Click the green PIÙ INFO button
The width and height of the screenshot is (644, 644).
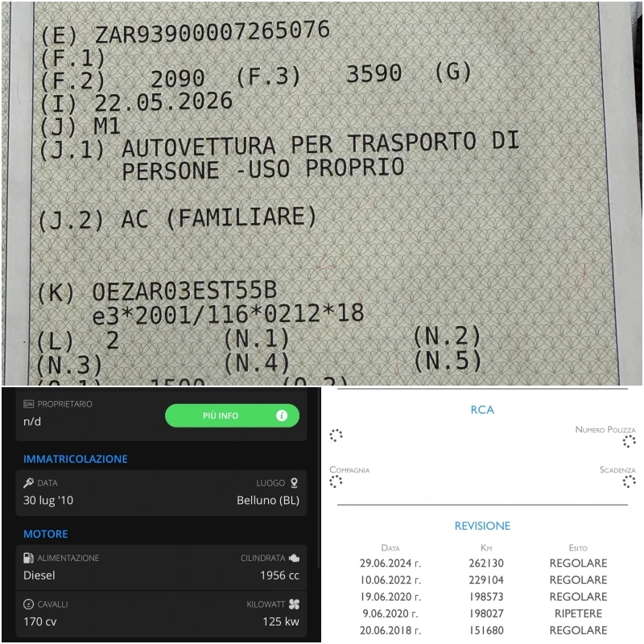point(232,415)
